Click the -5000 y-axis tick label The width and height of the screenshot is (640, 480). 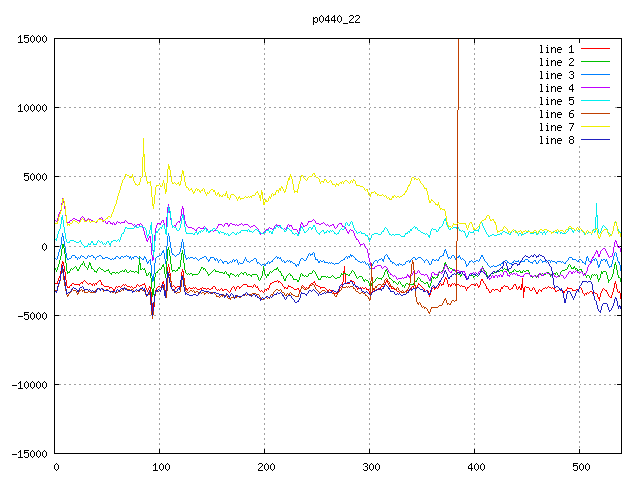30,315
